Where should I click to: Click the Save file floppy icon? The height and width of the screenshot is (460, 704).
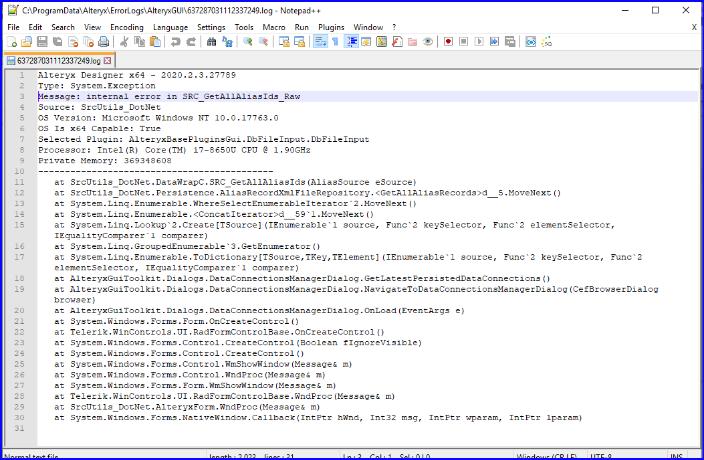click(42, 42)
